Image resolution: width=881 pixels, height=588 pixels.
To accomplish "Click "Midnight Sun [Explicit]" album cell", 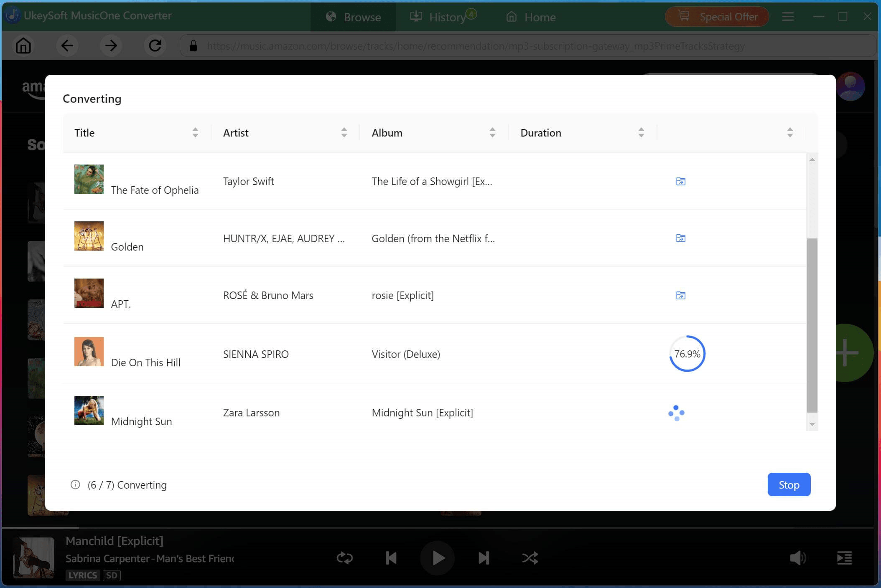I will (423, 413).
